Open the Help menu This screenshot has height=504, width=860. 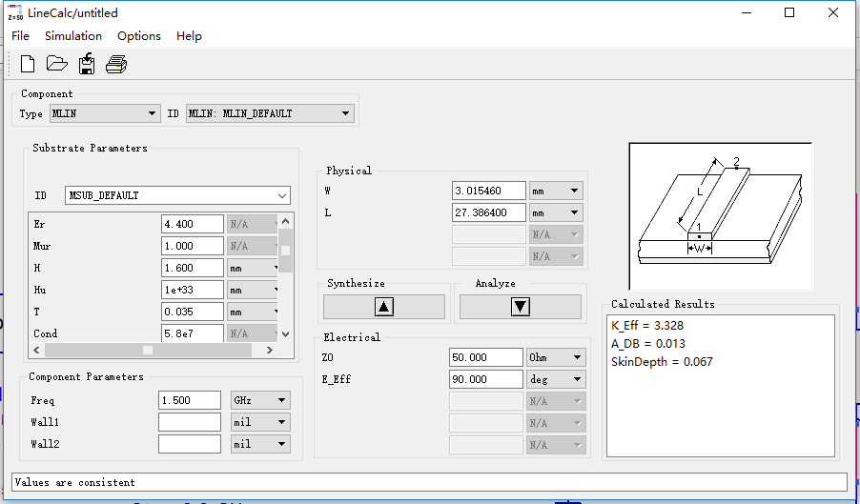[189, 36]
